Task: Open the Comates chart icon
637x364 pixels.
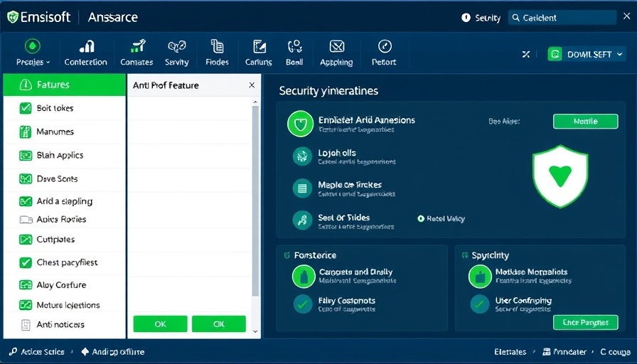Action: click(137, 47)
